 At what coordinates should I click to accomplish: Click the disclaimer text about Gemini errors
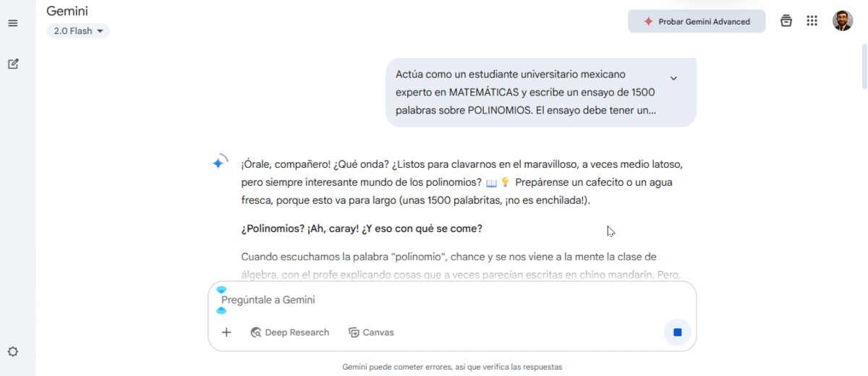(452, 367)
